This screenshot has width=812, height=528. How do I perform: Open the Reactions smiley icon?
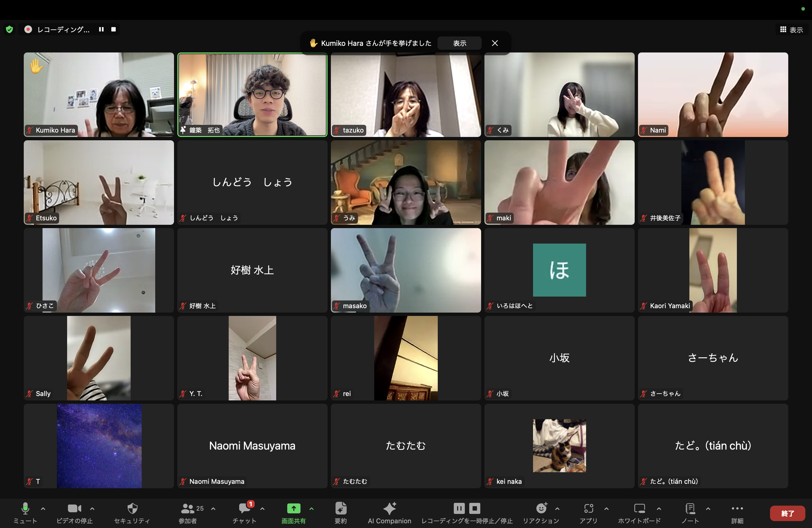[541, 509]
